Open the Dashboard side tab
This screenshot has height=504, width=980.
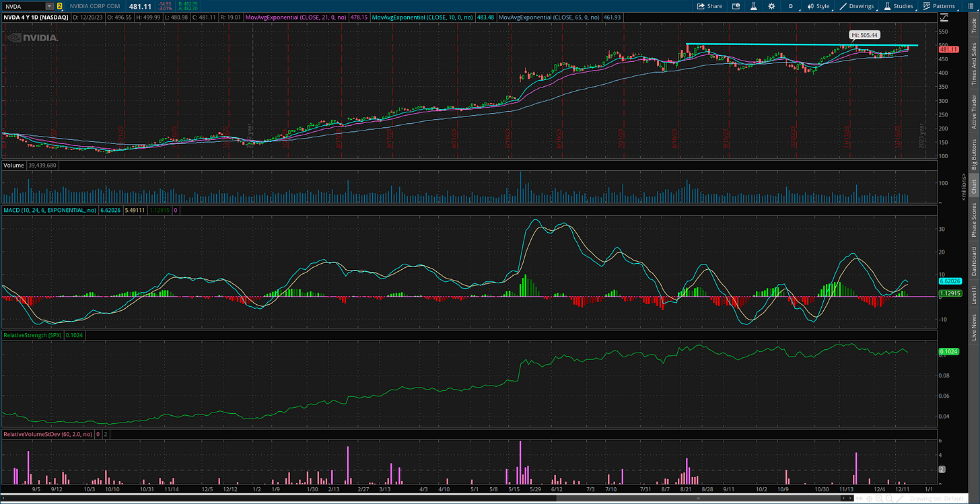coord(973,261)
